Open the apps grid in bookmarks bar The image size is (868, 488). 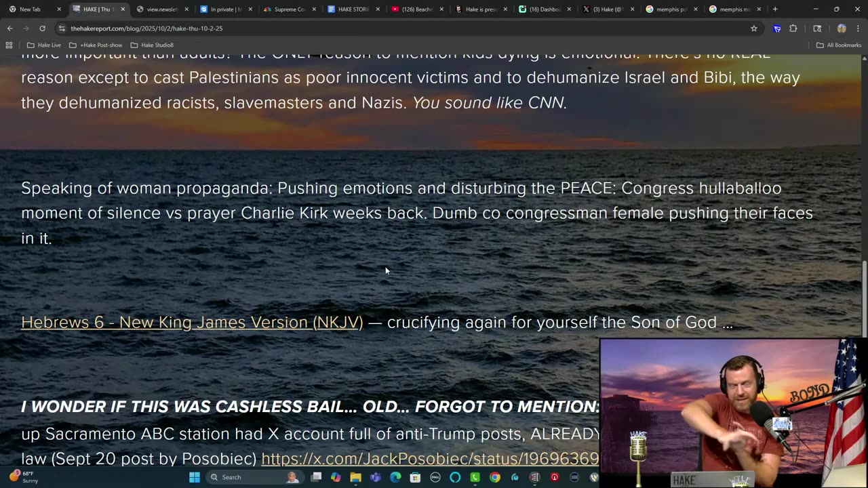tap(9, 45)
